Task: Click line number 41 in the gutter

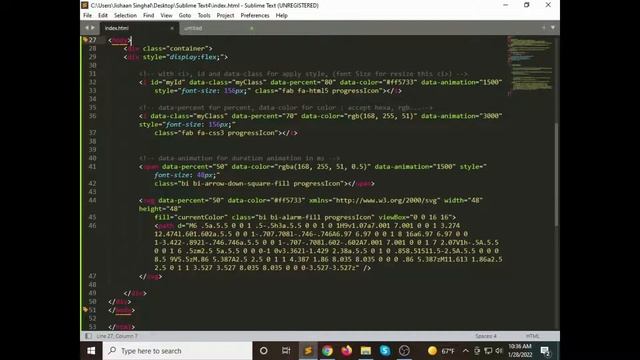Action: click(92, 167)
